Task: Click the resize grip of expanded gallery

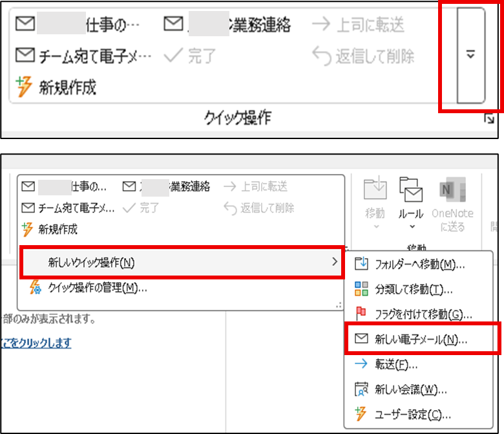Action: coord(338,304)
